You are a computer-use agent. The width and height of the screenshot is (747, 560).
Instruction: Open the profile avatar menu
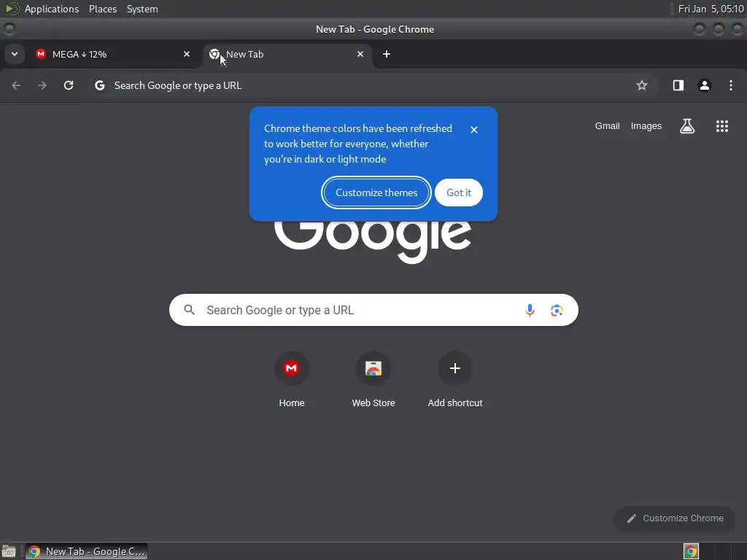click(x=704, y=85)
